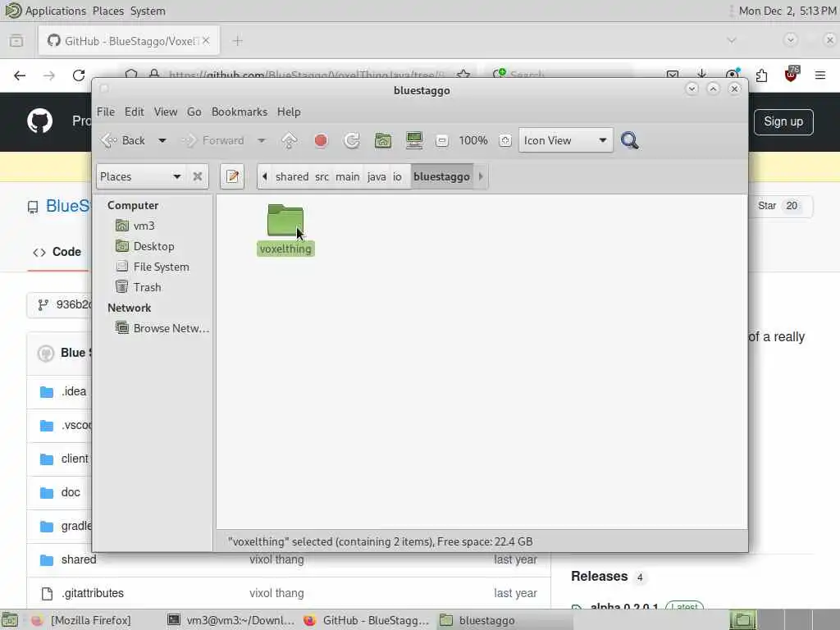Jump to 'io' in the path bar

pos(397,176)
